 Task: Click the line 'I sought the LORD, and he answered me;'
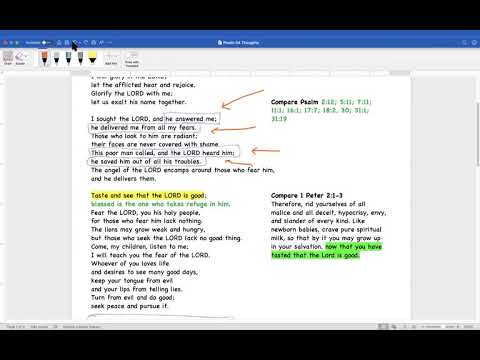click(x=154, y=119)
